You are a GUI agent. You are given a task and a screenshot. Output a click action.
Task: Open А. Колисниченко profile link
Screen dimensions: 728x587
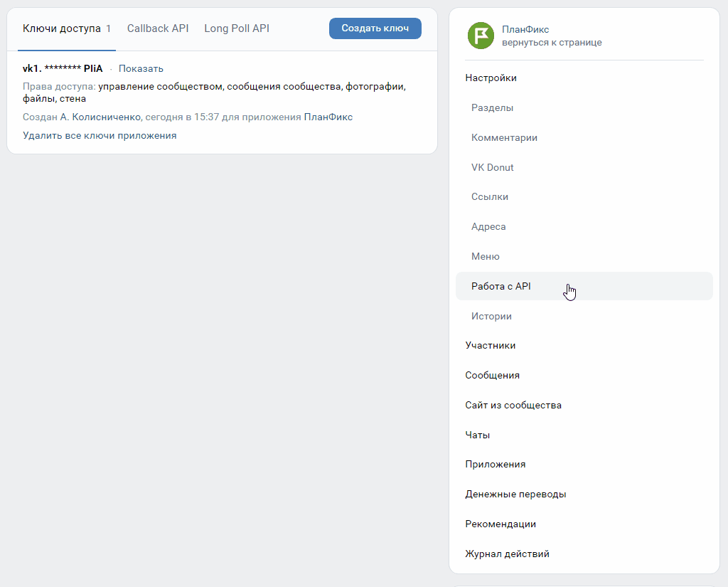pos(100,117)
